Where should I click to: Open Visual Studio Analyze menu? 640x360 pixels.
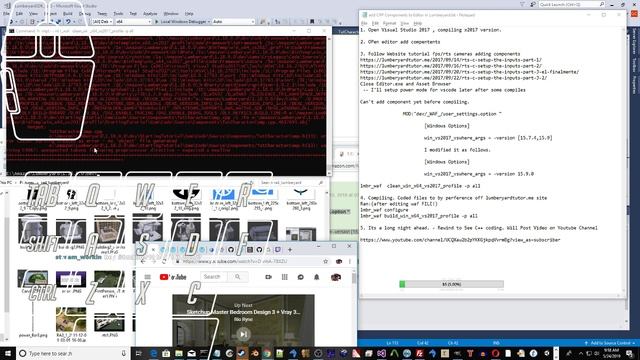coord(150,13)
